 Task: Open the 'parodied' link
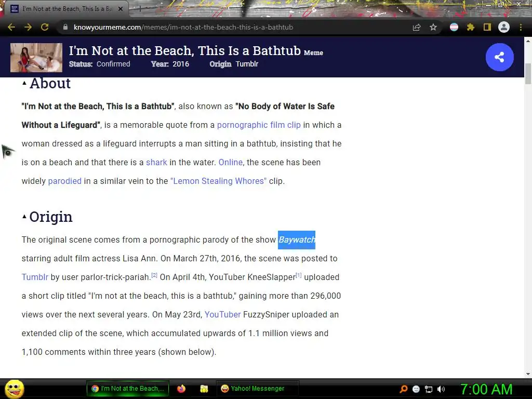(x=65, y=181)
